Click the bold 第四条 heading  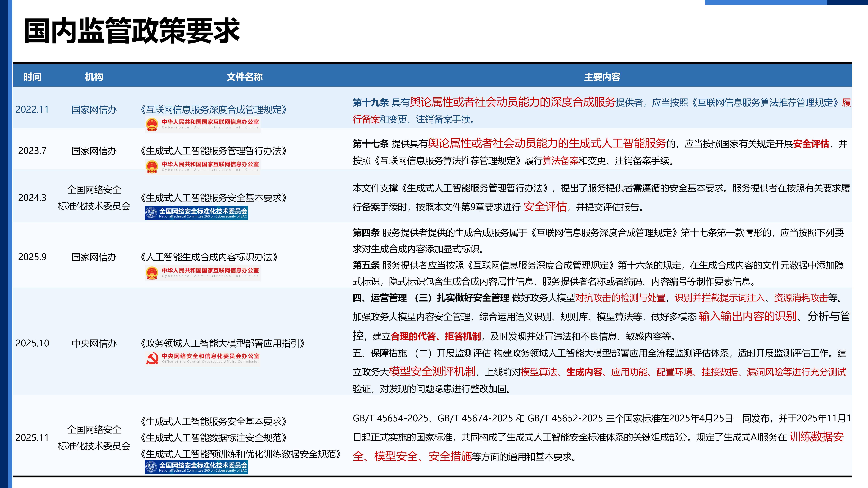pyautogui.click(x=366, y=232)
